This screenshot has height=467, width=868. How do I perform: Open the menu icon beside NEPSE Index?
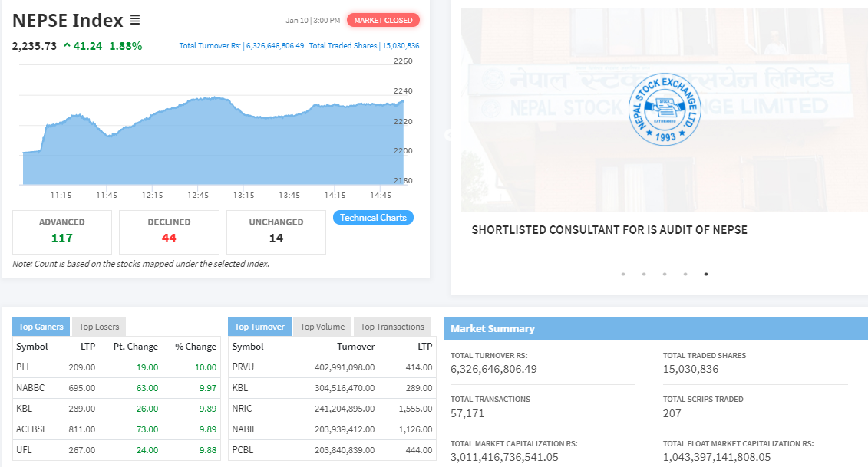pos(135,21)
